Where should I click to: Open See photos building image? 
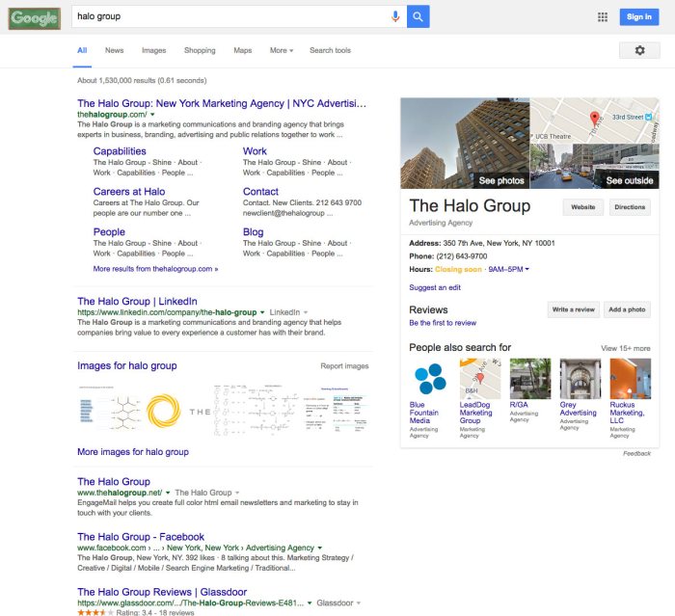point(465,144)
